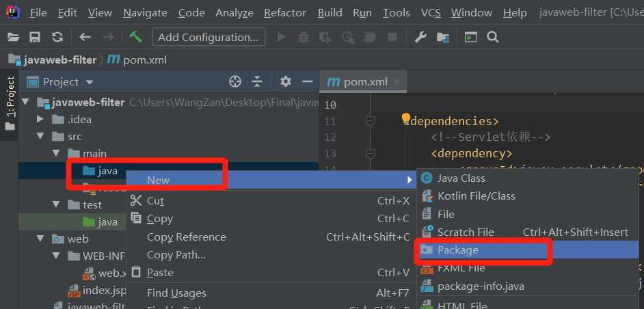644x309 pixels.
Task: Choose File from the New submenu
Action: tap(528, 214)
